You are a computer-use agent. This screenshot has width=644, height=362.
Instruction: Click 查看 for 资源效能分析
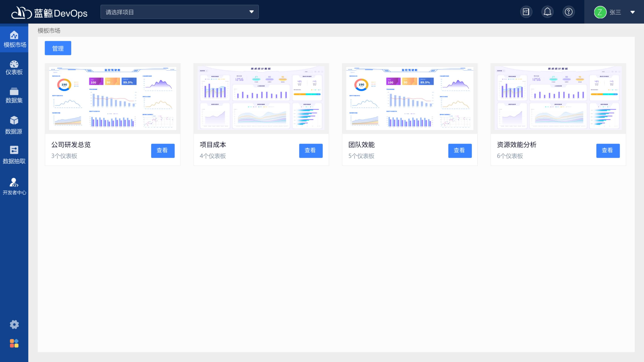(608, 150)
